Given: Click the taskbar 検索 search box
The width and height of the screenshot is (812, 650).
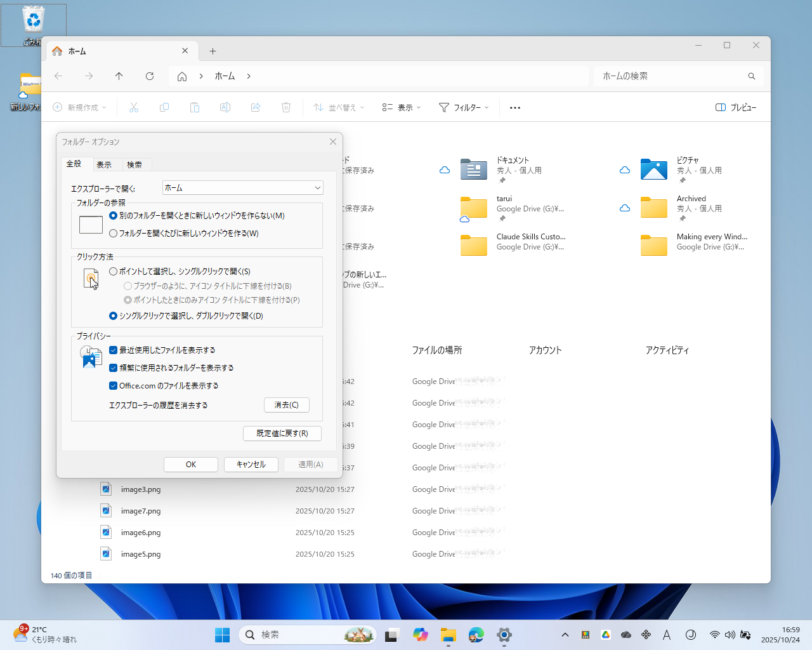Looking at the screenshot, I should [x=308, y=635].
